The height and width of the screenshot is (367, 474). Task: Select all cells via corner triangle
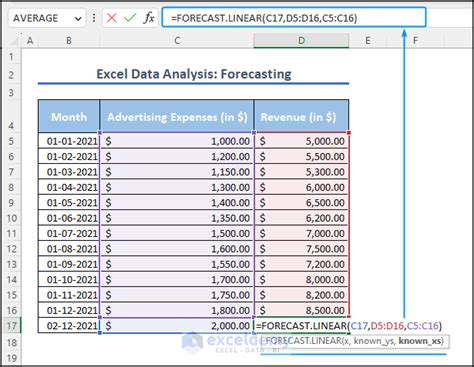coord(14,41)
